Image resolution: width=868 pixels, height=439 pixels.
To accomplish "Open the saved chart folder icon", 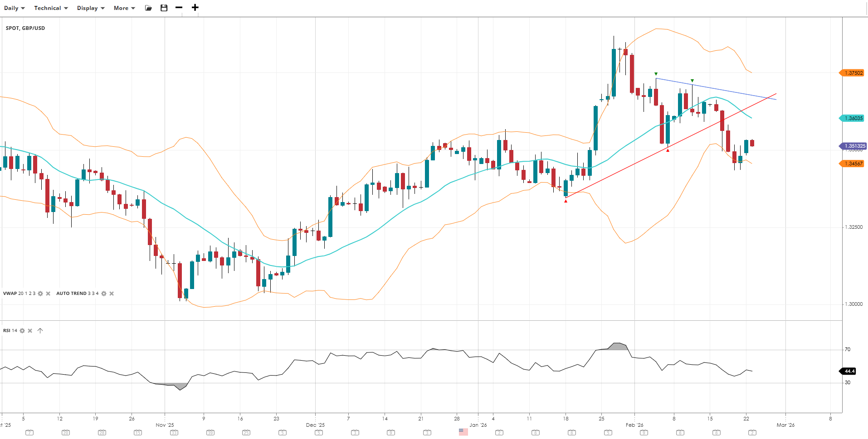I will pos(148,8).
